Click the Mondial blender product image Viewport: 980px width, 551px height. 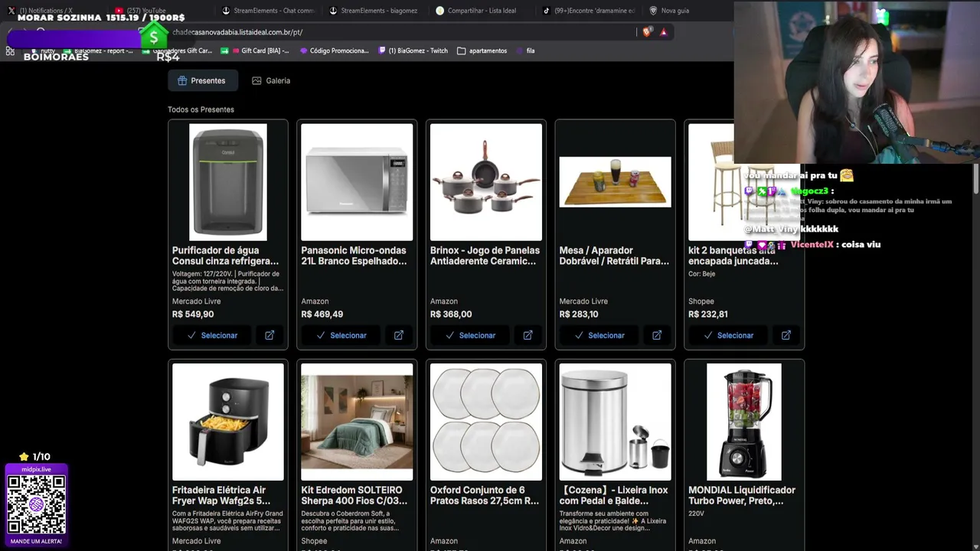click(744, 422)
